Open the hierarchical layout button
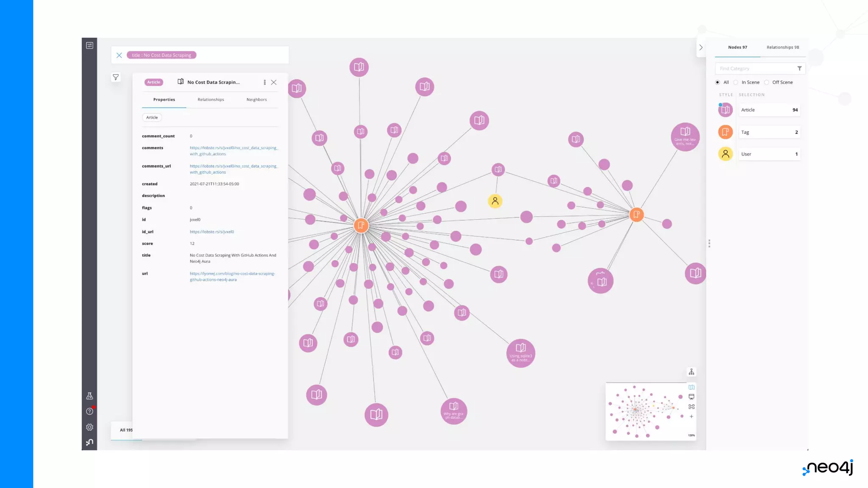Image resolution: width=868 pixels, height=488 pixels. tap(691, 372)
